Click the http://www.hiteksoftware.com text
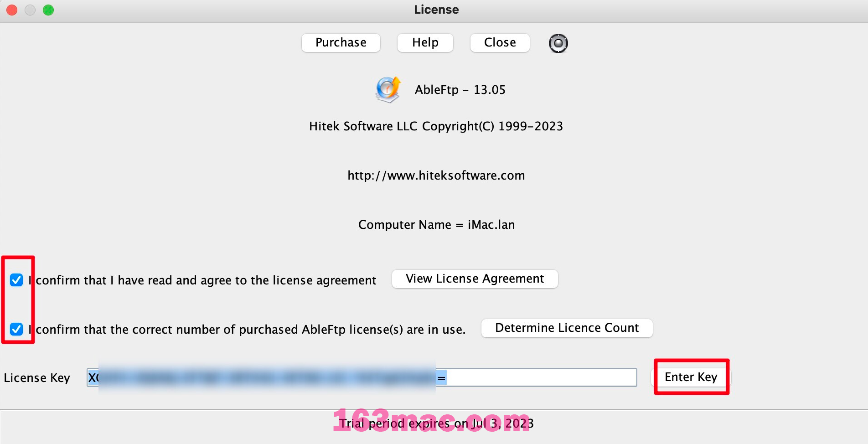 436,176
